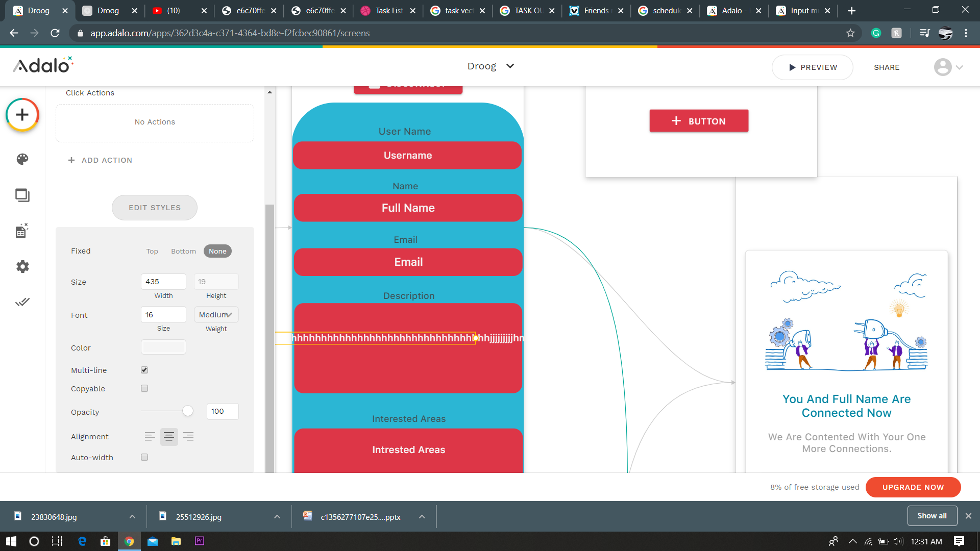Enable the Copyable checkbox
The height and width of the screenshot is (551, 980).
click(144, 388)
